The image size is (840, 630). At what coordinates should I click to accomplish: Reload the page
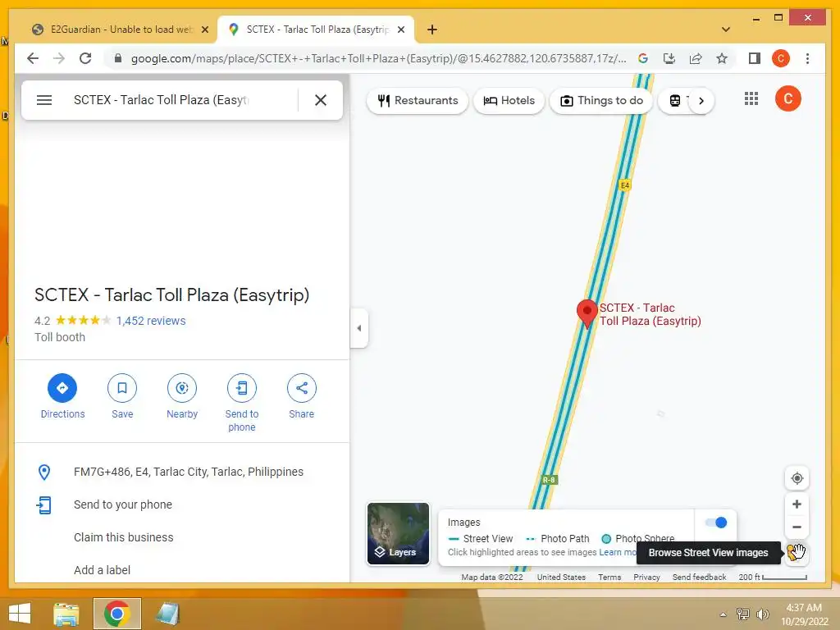coord(85,58)
